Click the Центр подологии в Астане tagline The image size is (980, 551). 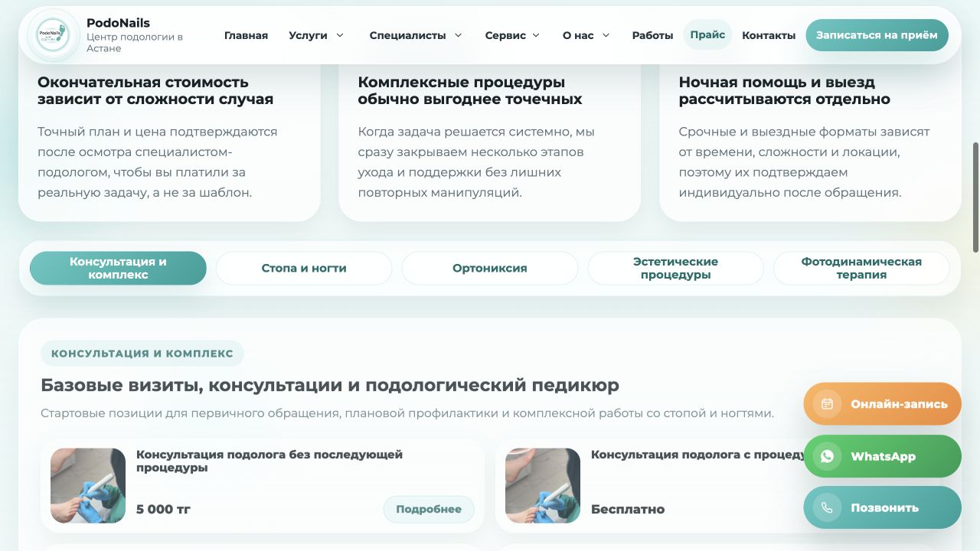click(x=135, y=42)
